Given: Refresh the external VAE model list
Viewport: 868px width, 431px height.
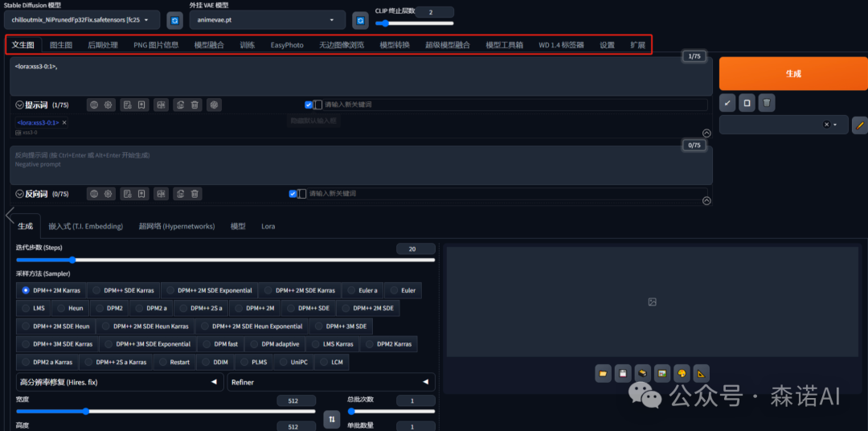Looking at the screenshot, I should [x=360, y=20].
